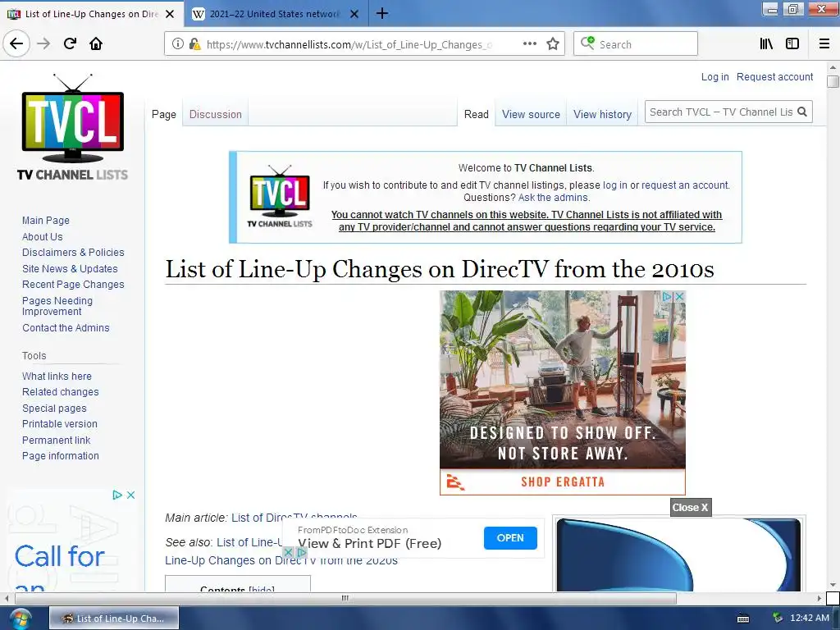The width and height of the screenshot is (840, 630).
Task: Open the View source tab
Action: tap(531, 114)
